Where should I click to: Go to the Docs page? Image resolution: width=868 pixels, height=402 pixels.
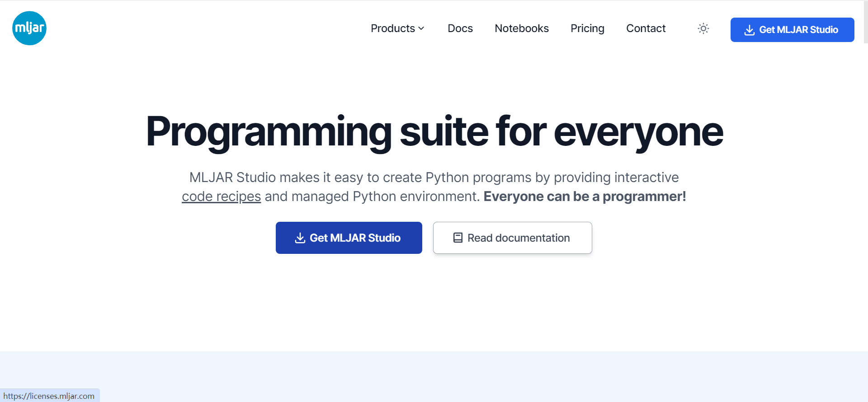pos(460,28)
